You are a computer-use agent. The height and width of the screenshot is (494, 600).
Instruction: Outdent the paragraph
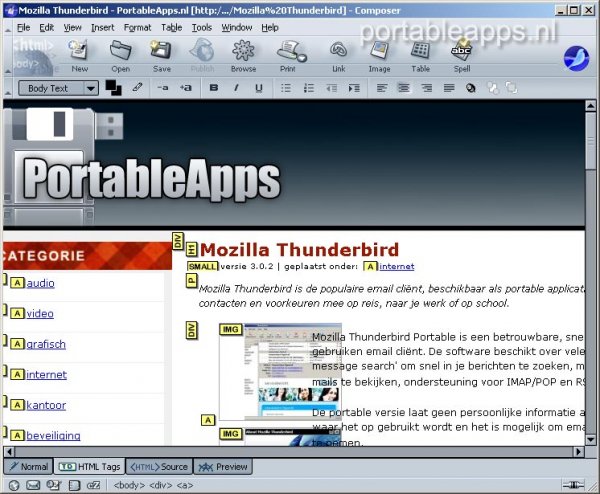pyautogui.click(x=331, y=88)
